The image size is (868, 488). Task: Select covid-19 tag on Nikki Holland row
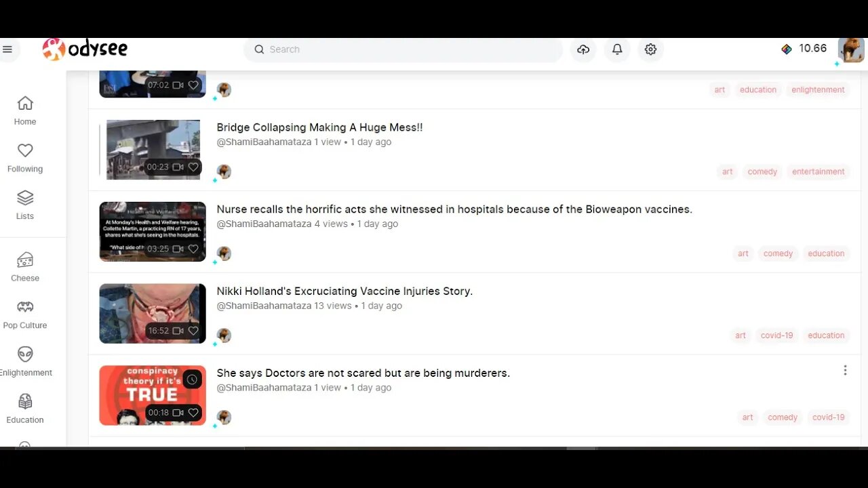coord(776,335)
